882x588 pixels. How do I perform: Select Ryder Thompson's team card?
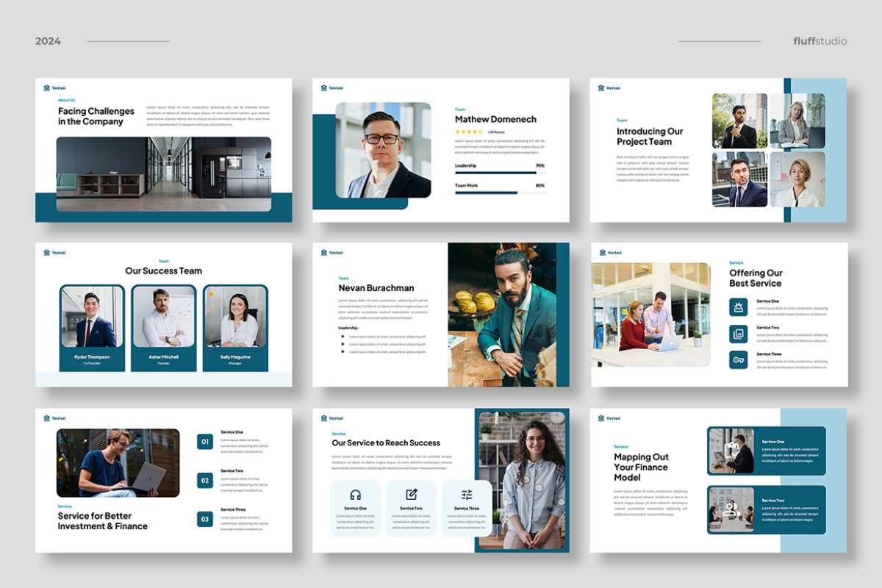tap(92, 328)
